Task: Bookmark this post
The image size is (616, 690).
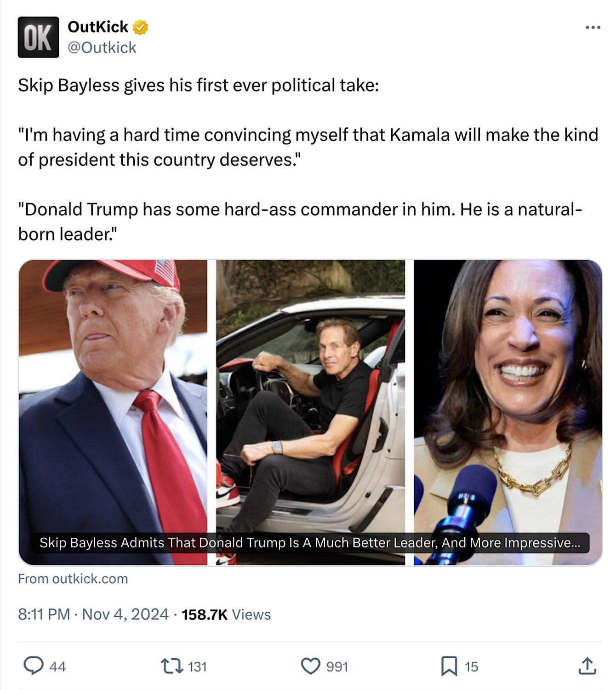Action: point(449,666)
